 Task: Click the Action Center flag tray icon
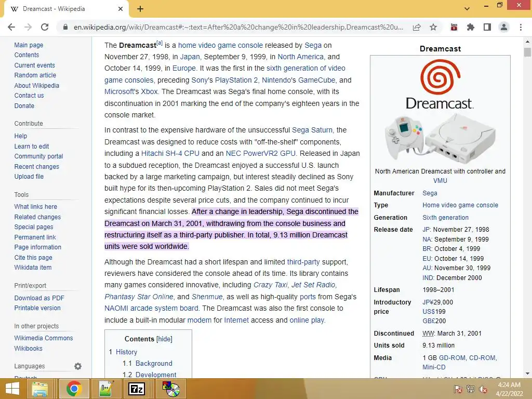pos(458,389)
